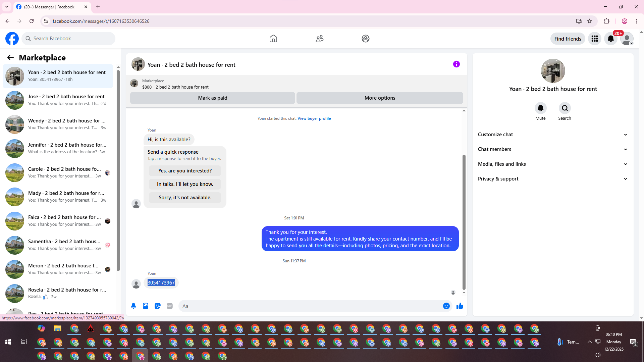644x362 pixels.
Task: Open the Menu grid icon
Action: (595, 39)
